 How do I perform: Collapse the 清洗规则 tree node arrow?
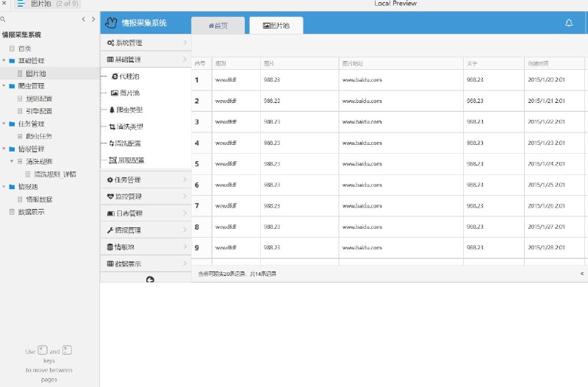(x=12, y=161)
